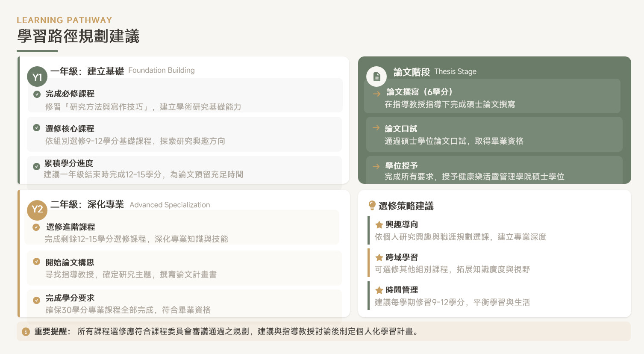This screenshot has height=354, width=644.
Task: Select the 二年級：深化專業 heading
Action: pyautogui.click(x=87, y=204)
